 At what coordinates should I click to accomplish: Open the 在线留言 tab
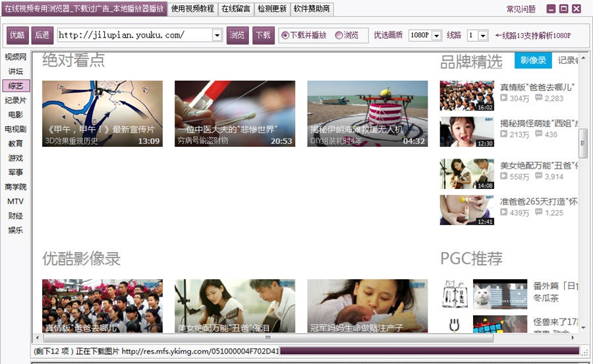pos(236,9)
